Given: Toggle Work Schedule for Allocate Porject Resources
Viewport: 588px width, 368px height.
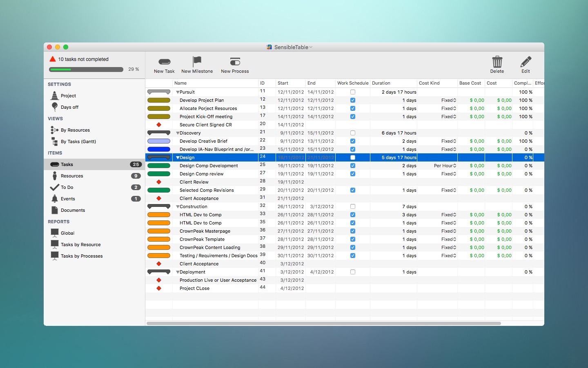Looking at the screenshot, I should [x=353, y=108].
